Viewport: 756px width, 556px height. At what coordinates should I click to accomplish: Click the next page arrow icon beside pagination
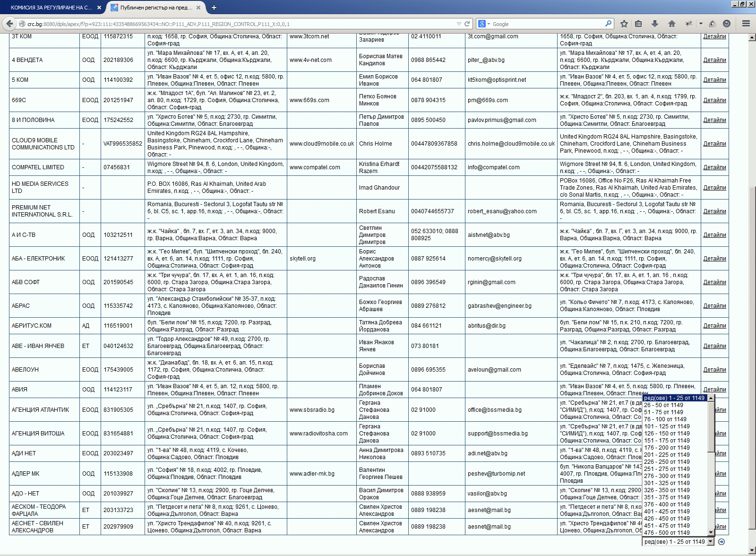(722, 542)
